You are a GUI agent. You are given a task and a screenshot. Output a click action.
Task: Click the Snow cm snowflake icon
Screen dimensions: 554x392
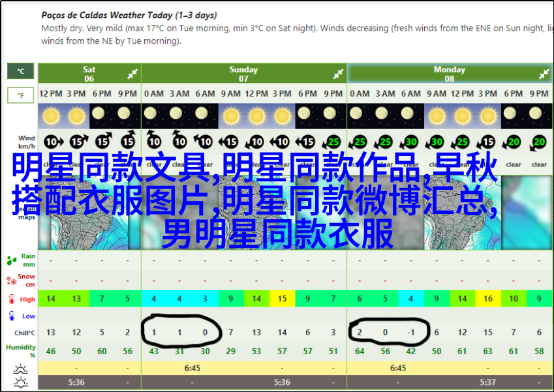pos(12,280)
